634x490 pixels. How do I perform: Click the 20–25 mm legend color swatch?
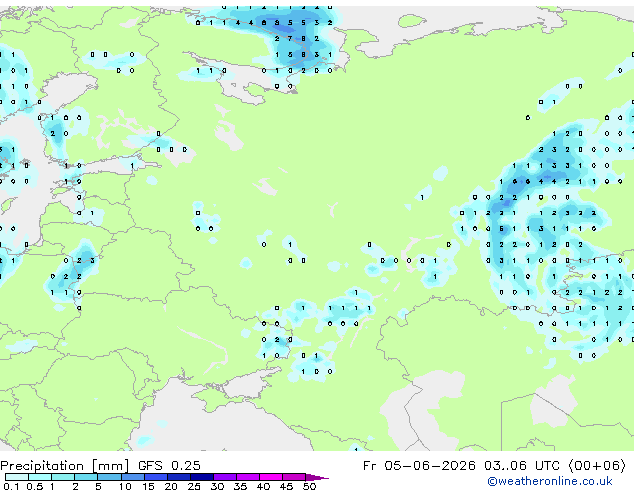tap(179, 477)
